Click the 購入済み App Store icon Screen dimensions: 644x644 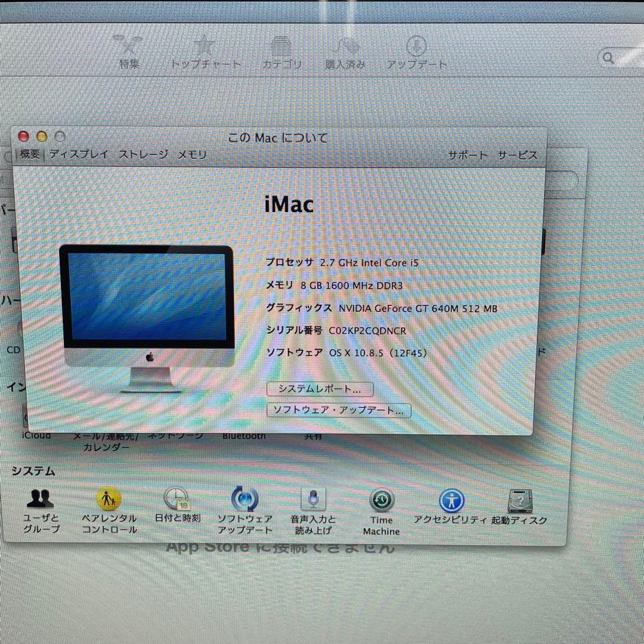(345, 51)
